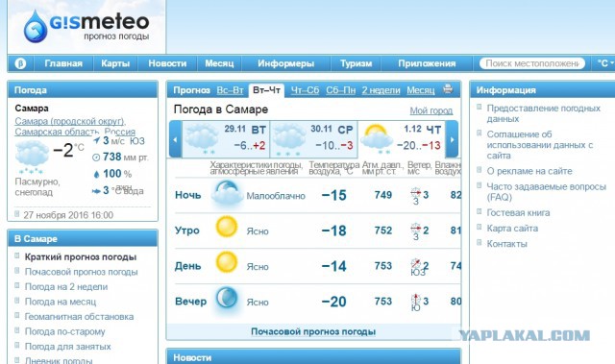The image size is (615, 364).
Task: Click the beta β icon in navbar
Action: coord(20,63)
